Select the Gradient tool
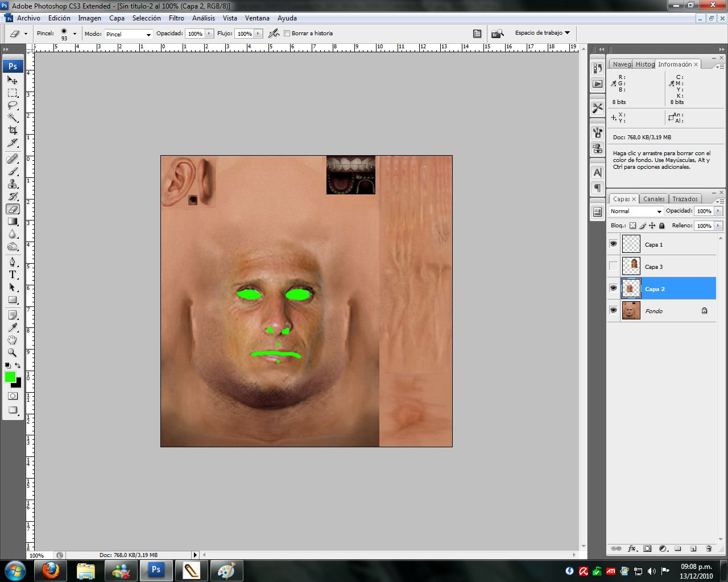Screen dimensions: 728x582 pyautogui.click(x=13, y=221)
